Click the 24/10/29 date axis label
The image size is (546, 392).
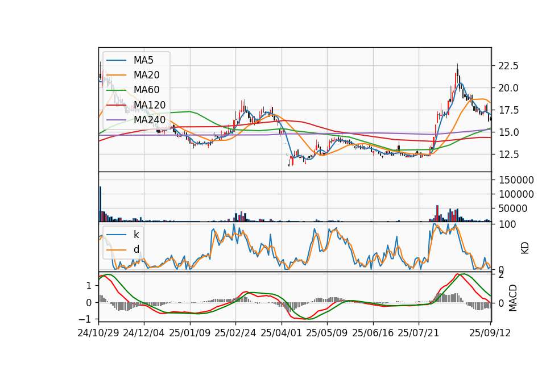point(98,333)
